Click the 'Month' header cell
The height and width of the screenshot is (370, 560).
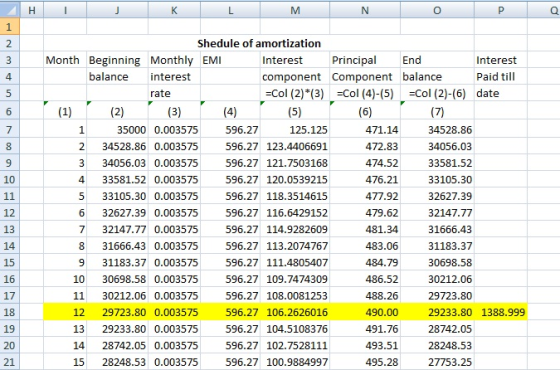(x=65, y=60)
